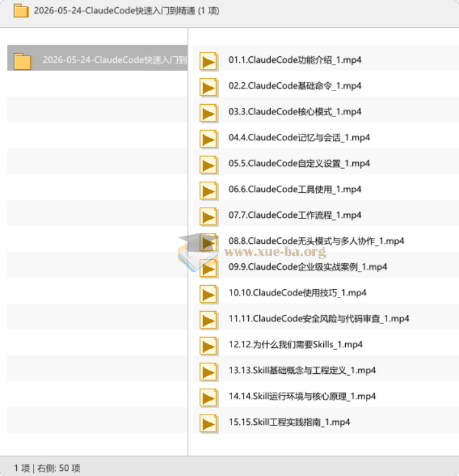Select file name 05.5.ClaudeCode自定义设置_1.mp4

coord(299,164)
